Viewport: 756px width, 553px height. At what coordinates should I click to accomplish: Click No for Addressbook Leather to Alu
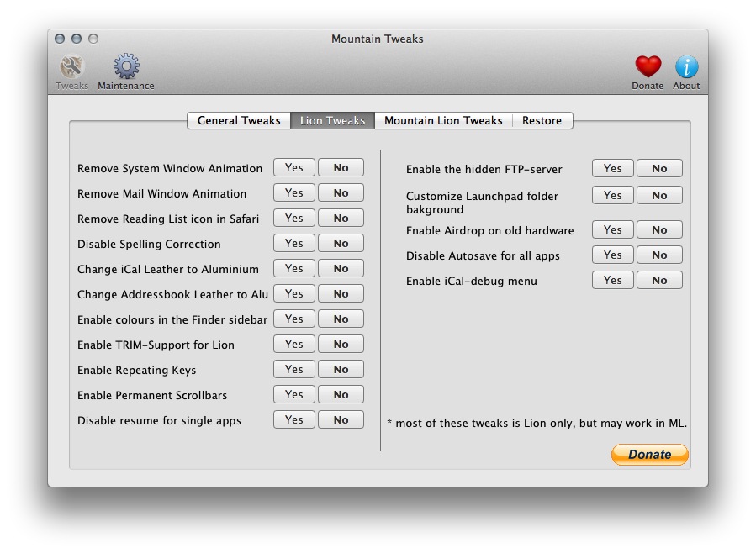click(341, 293)
